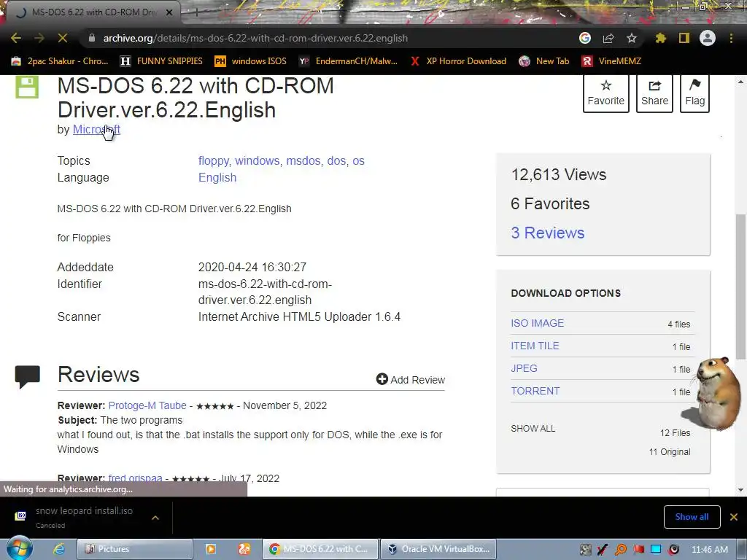Open the Windows Start button
The height and width of the screenshot is (560, 747).
tap(19, 548)
